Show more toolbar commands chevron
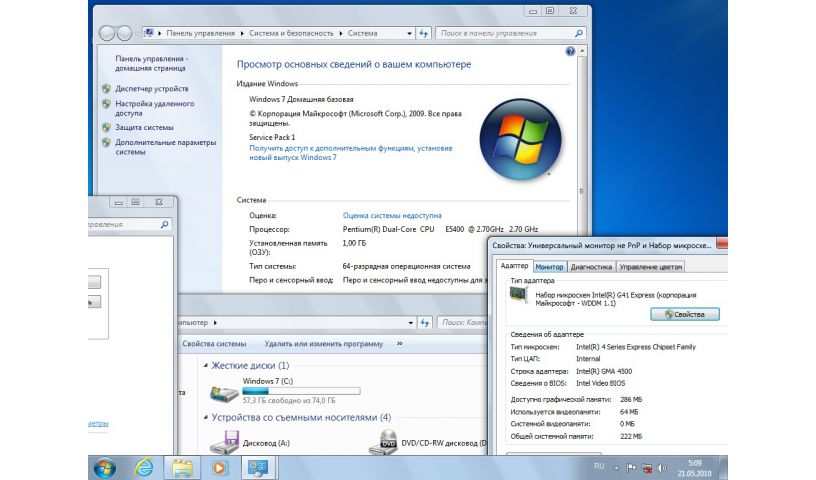The height and width of the screenshot is (480, 816). click(x=400, y=344)
